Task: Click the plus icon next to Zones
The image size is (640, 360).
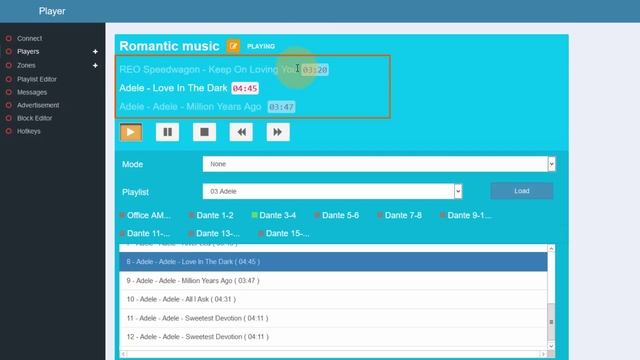Action: 95,65
